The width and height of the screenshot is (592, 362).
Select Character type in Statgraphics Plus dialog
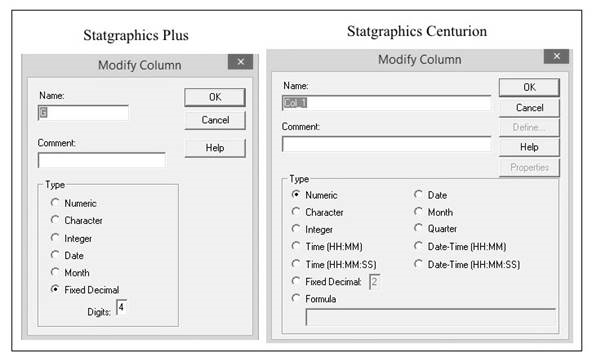55,220
